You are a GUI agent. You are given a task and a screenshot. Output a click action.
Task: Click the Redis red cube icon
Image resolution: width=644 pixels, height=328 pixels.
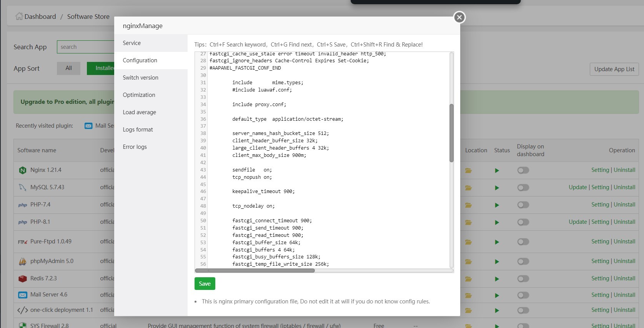point(23,278)
